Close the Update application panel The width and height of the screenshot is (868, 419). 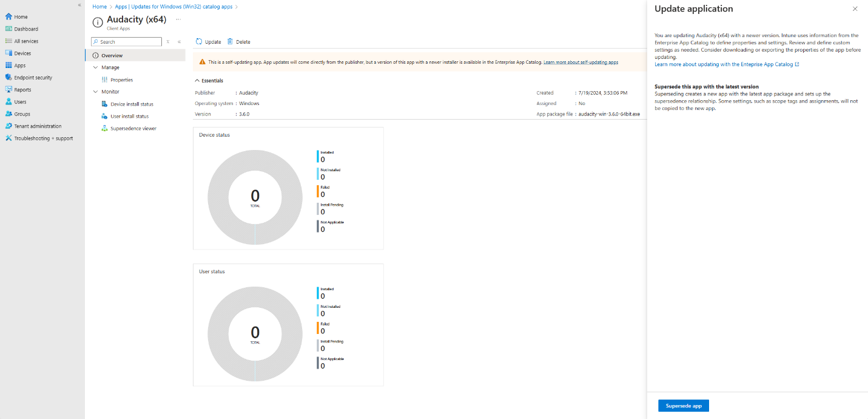855,9
